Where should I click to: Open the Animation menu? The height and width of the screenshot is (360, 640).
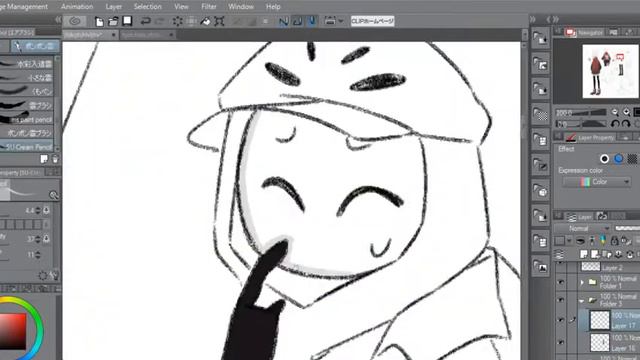(x=77, y=7)
